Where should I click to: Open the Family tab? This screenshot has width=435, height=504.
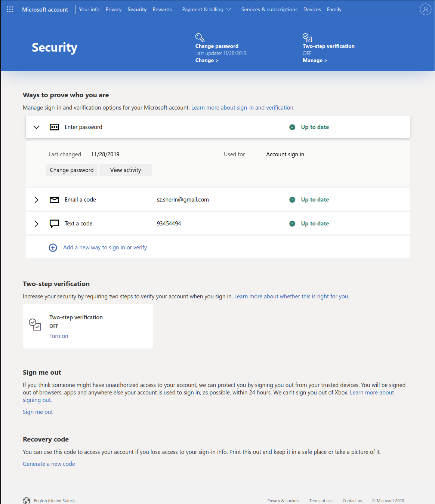pos(334,9)
